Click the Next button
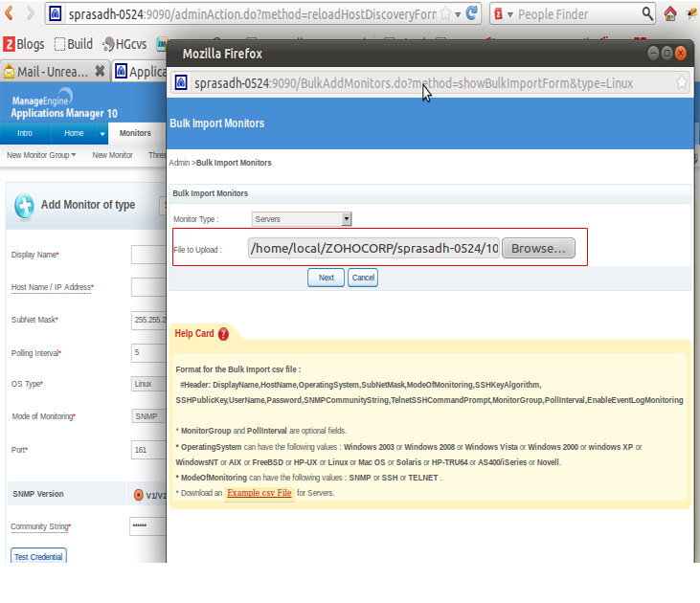Screen dimensions: 700x603 pyautogui.click(x=326, y=278)
